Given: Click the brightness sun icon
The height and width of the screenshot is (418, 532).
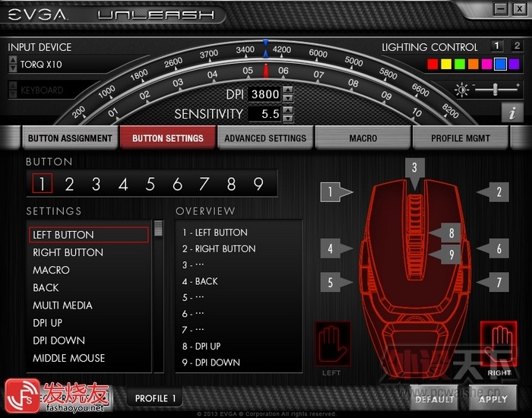Looking at the screenshot, I should point(462,90).
